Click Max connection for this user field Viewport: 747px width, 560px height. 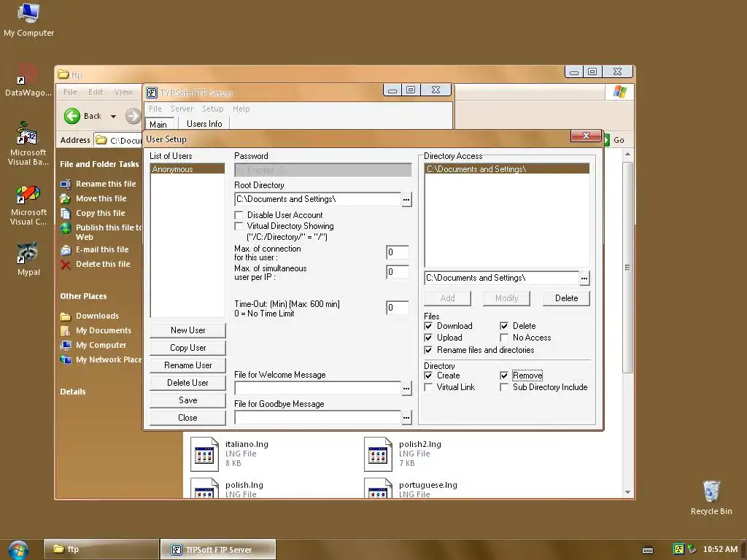point(398,252)
